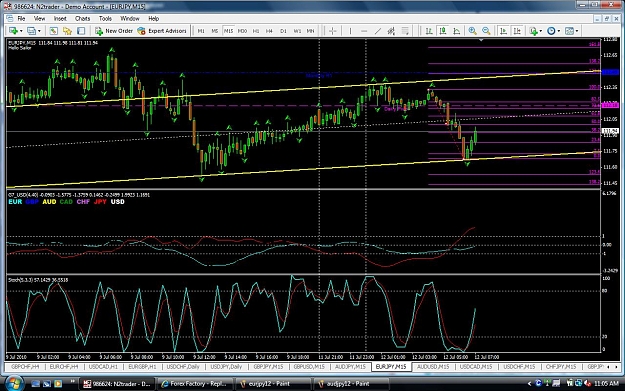Viewport: 625px width, 391px height.
Task: Open the Help menu
Action: tap(153, 18)
